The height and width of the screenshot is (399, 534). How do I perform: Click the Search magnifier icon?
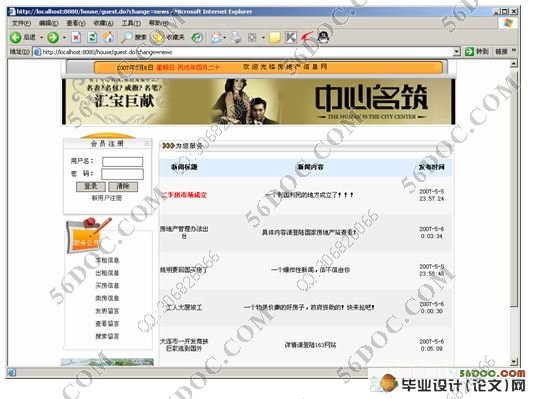(127, 37)
